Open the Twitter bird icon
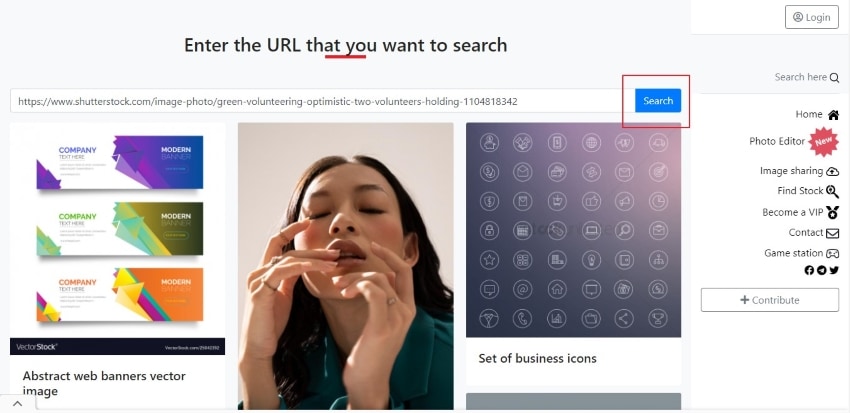 click(x=834, y=270)
